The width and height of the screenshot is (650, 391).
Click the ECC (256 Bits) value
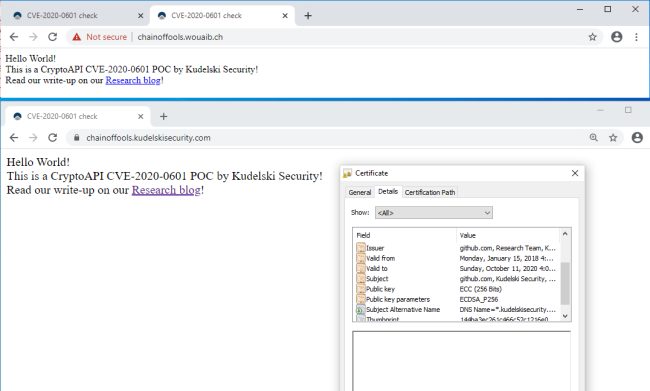[x=480, y=289]
